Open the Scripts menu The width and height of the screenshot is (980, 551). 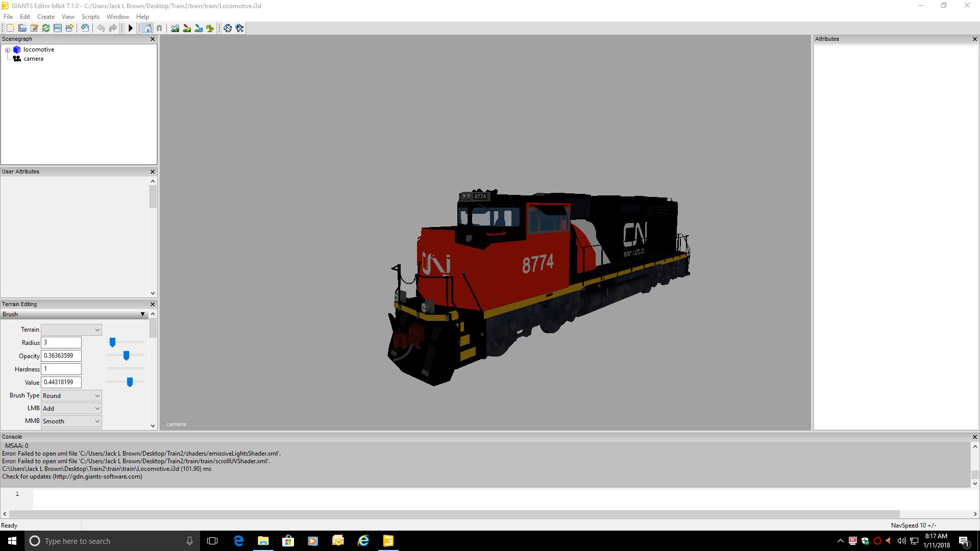click(x=90, y=16)
